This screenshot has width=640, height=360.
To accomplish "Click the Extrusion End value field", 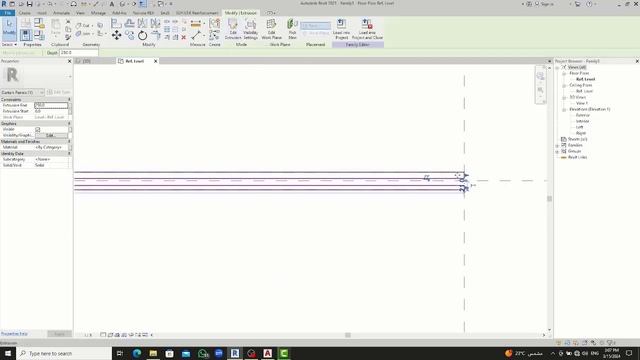I will [x=51, y=105].
